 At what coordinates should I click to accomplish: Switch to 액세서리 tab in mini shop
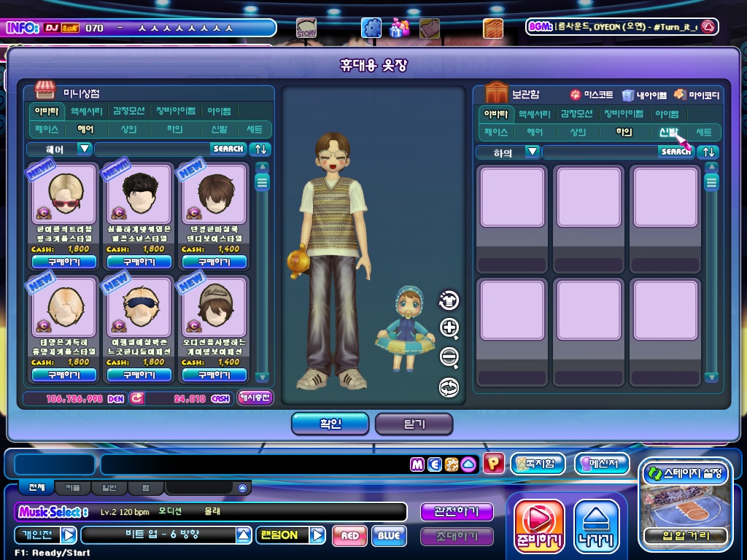tap(85, 111)
